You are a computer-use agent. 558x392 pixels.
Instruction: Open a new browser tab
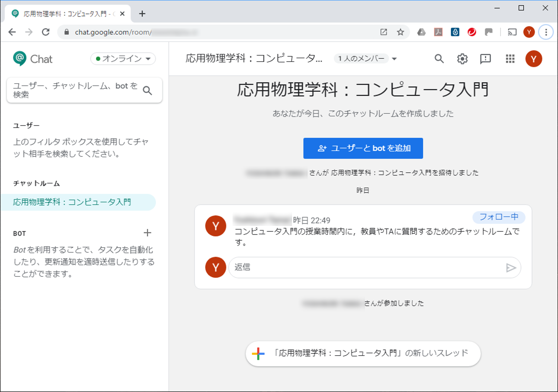click(x=142, y=14)
